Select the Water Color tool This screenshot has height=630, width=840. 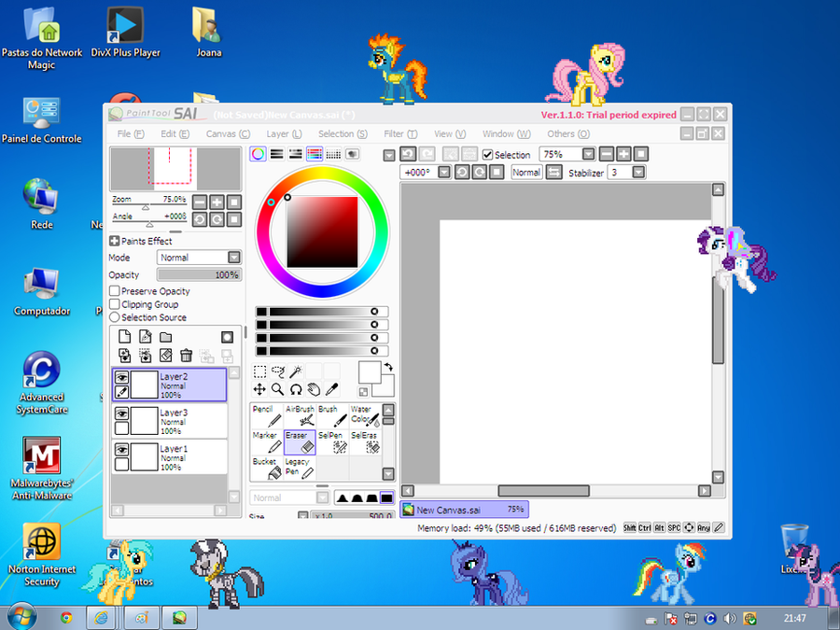coord(365,415)
